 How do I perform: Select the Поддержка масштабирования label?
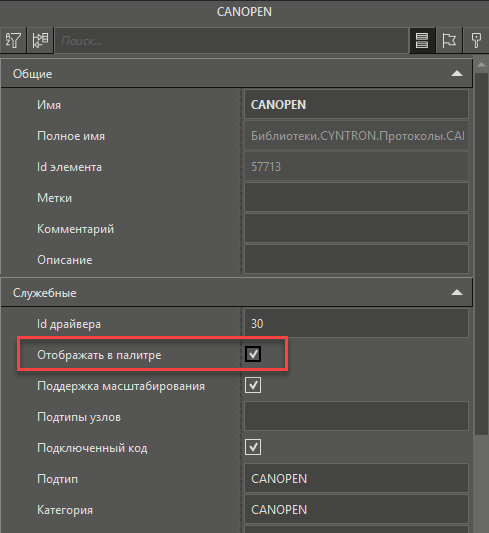point(121,386)
